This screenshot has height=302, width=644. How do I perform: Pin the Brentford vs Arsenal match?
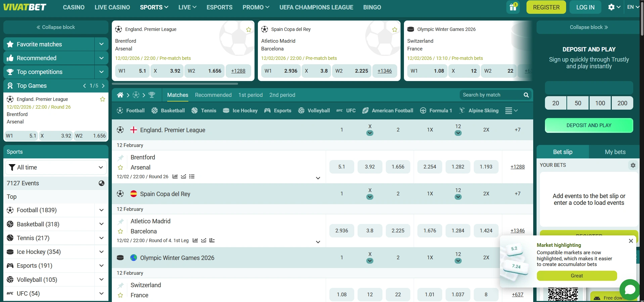click(x=121, y=157)
